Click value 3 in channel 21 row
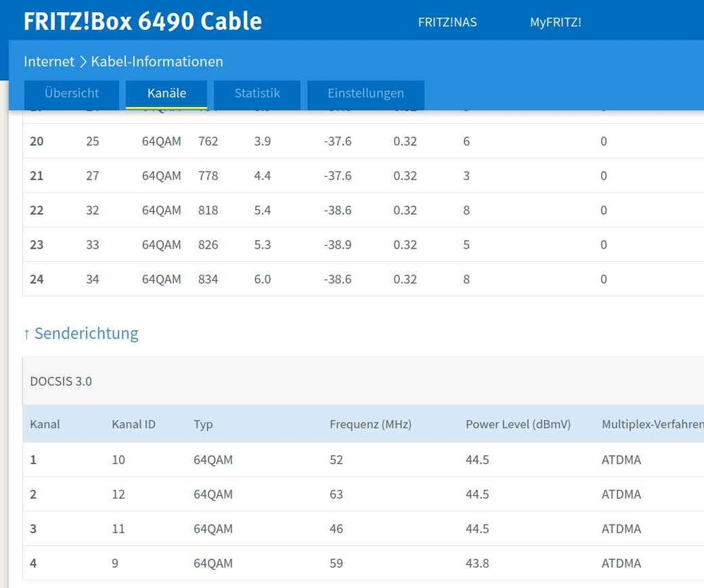The height and width of the screenshot is (588, 704). 467,176
